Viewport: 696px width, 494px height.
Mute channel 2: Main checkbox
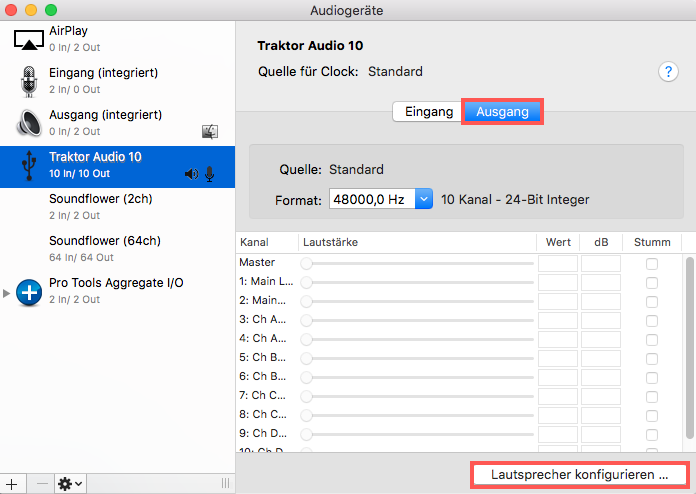click(652, 302)
